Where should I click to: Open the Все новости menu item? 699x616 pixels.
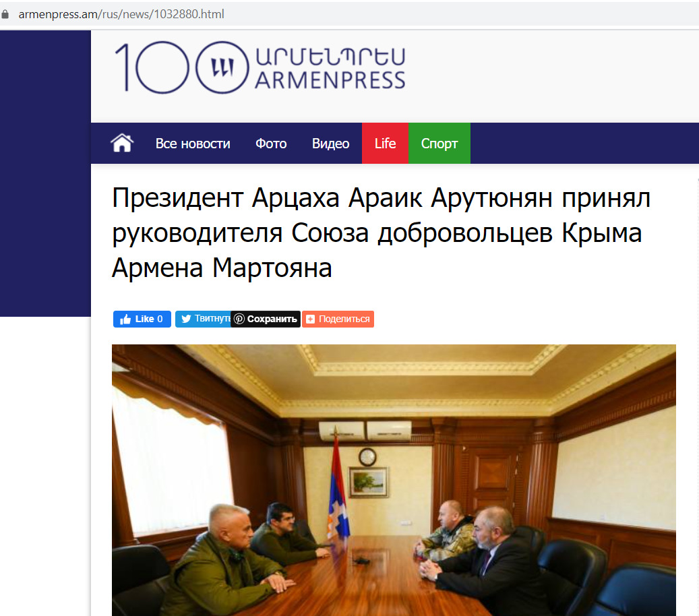[x=193, y=144]
